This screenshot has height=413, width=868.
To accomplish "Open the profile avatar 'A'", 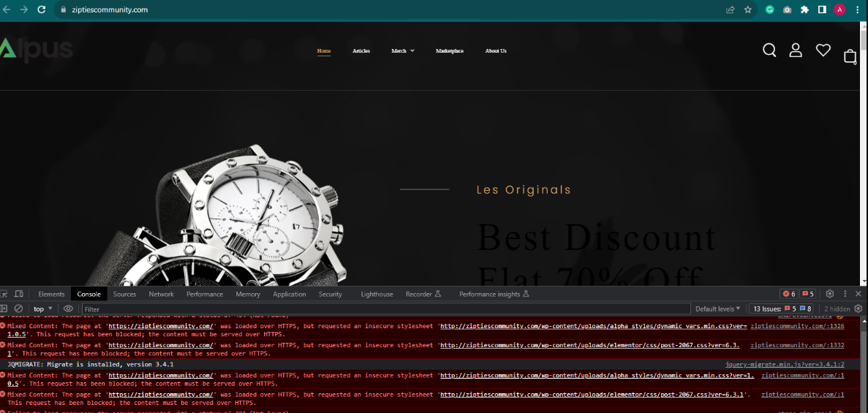I will (x=839, y=10).
